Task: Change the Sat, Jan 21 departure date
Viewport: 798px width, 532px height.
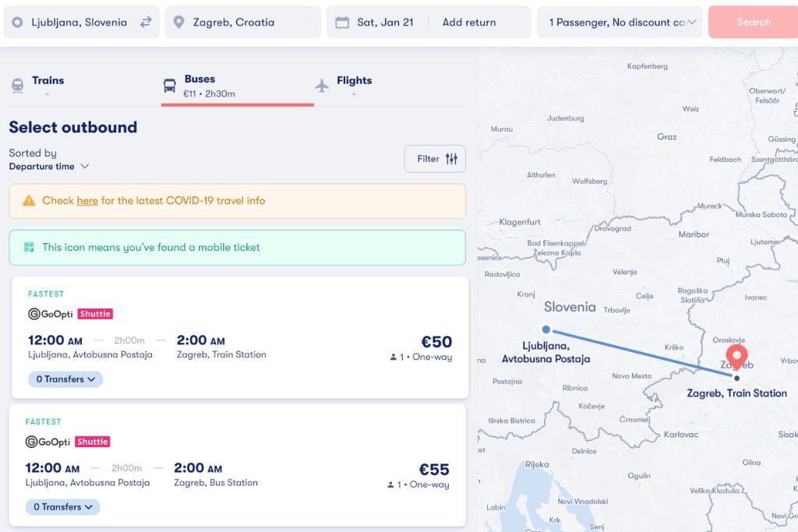Action: tap(385, 23)
